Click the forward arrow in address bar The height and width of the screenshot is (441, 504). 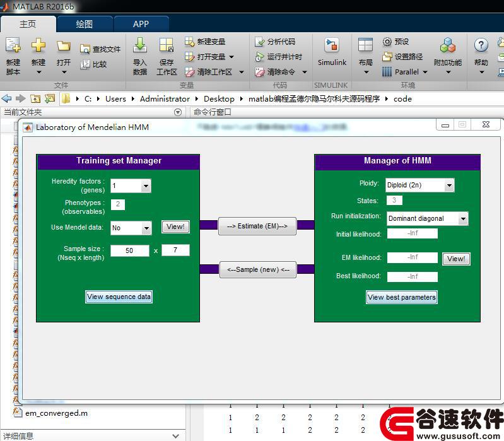pos(21,98)
